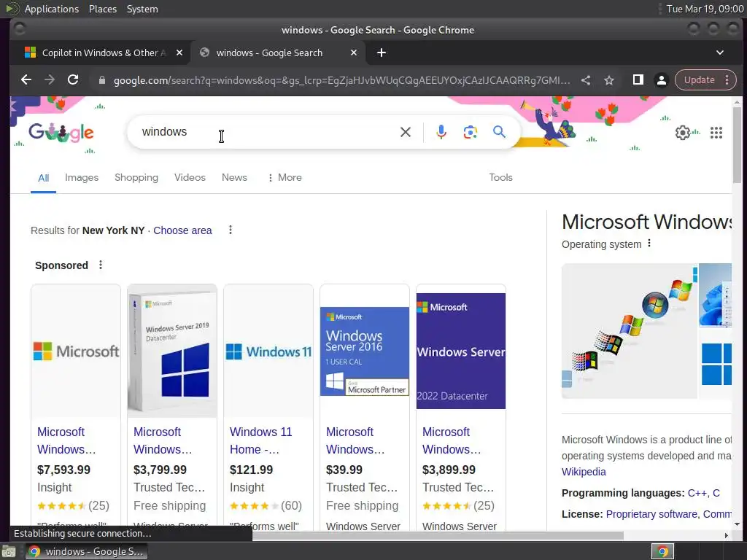Follow the Proprietary software license link
Viewport: 747px width, 560px height.
pyautogui.click(x=651, y=514)
